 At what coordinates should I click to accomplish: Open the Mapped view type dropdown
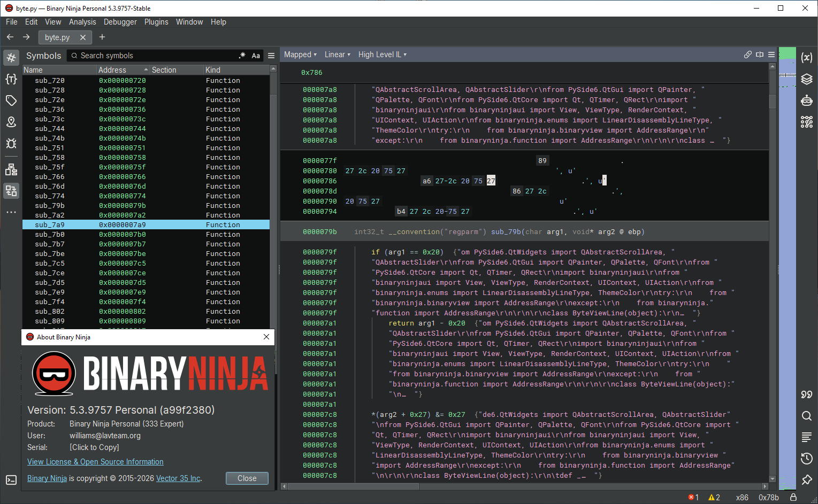tap(300, 55)
